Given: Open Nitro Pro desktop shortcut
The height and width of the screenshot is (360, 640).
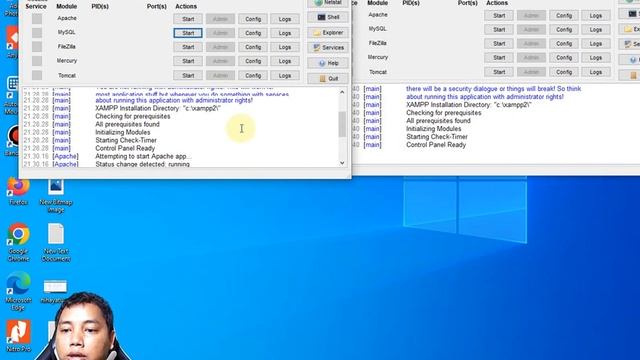Looking at the screenshot, I should click(x=18, y=336).
